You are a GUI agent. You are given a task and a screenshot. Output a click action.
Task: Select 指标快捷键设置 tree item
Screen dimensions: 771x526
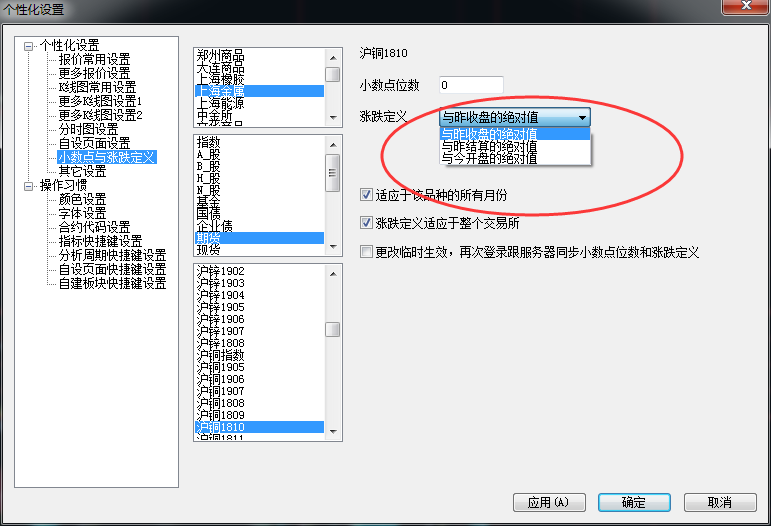click(100, 241)
